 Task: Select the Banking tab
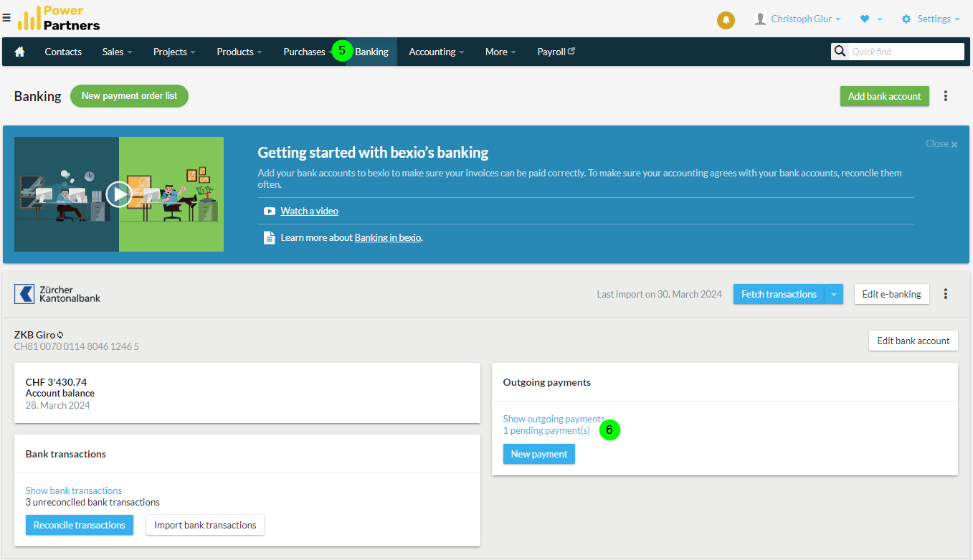click(x=371, y=52)
